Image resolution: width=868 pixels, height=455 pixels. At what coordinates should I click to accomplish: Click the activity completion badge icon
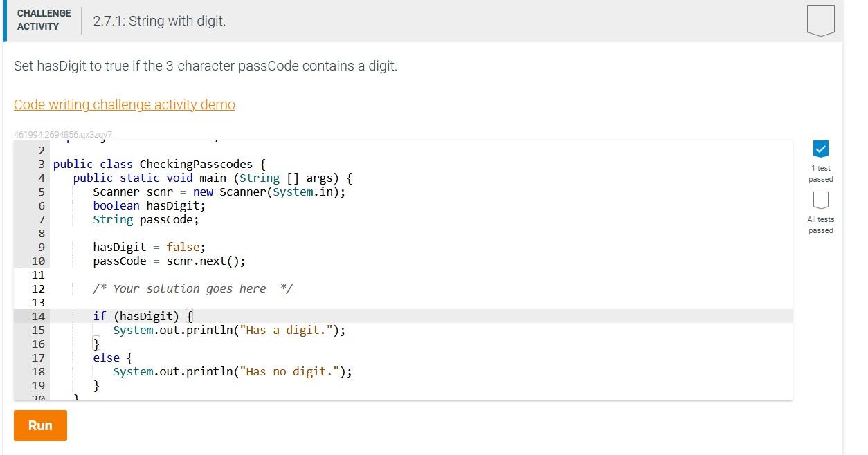pos(820,20)
